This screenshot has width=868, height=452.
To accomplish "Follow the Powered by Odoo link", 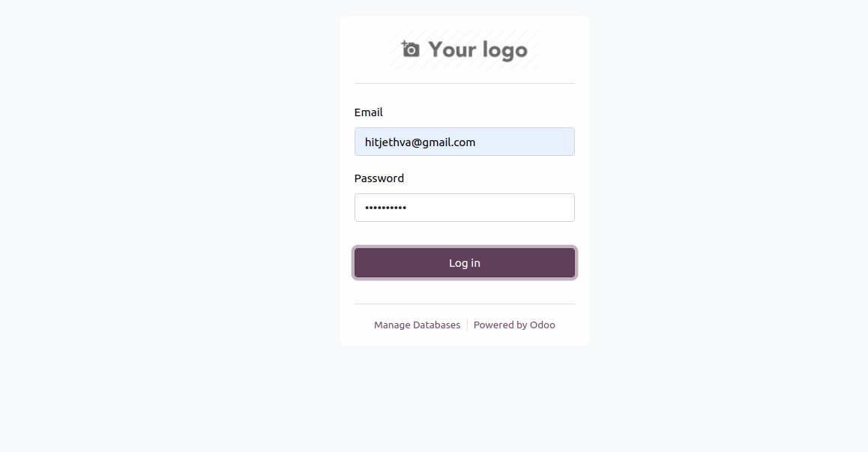I will (x=514, y=325).
